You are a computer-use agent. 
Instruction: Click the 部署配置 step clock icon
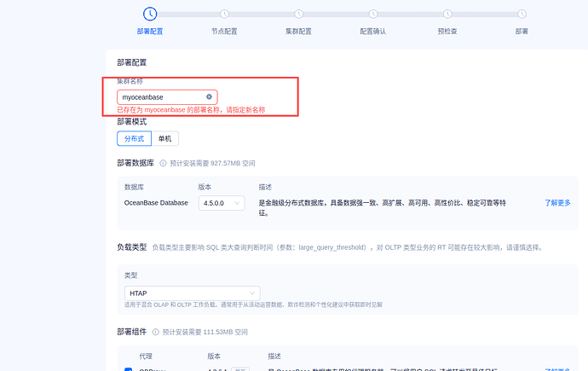tap(150, 14)
